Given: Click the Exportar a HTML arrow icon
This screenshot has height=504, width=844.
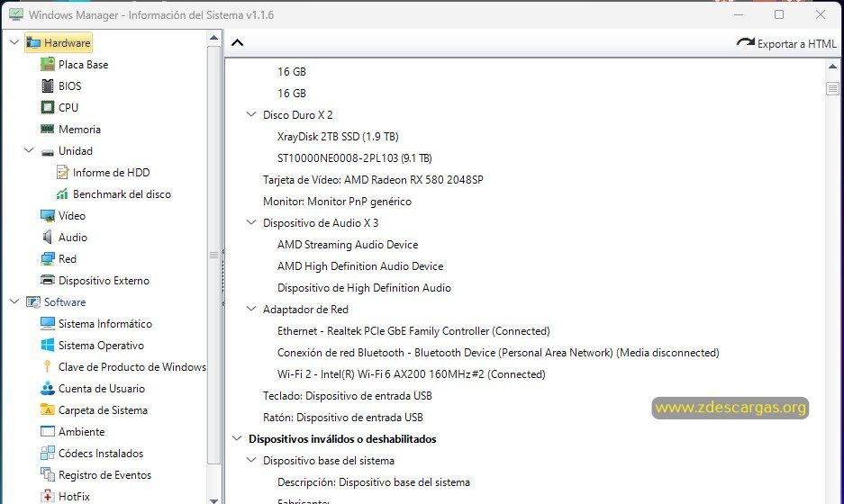Looking at the screenshot, I should point(746,42).
